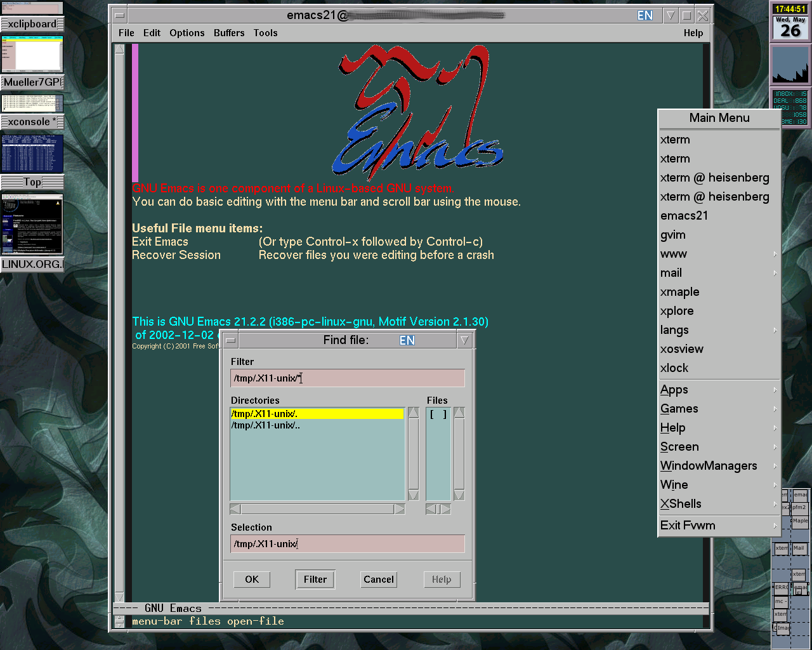This screenshot has width=812, height=650.
Task: Select the [ ] entry in Files list
Action: click(438, 415)
